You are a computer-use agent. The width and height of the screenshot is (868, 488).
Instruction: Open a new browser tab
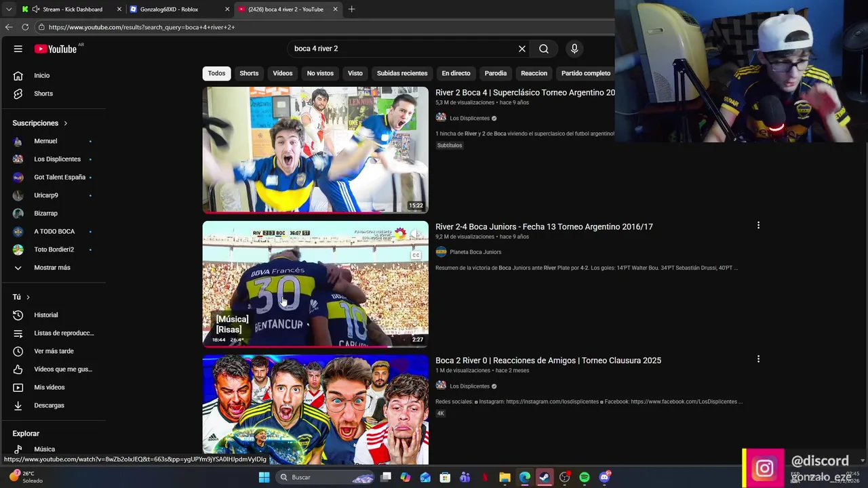(351, 9)
